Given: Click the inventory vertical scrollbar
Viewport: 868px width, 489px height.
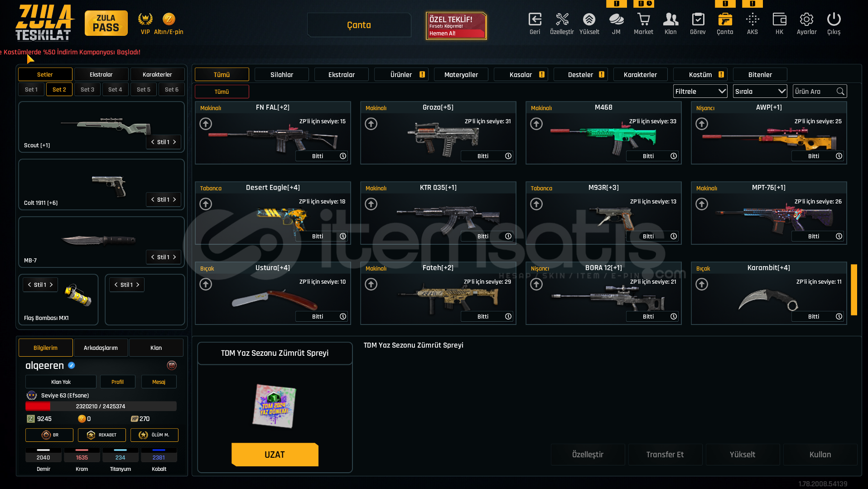Looking at the screenshot, I should coord(854,290).
